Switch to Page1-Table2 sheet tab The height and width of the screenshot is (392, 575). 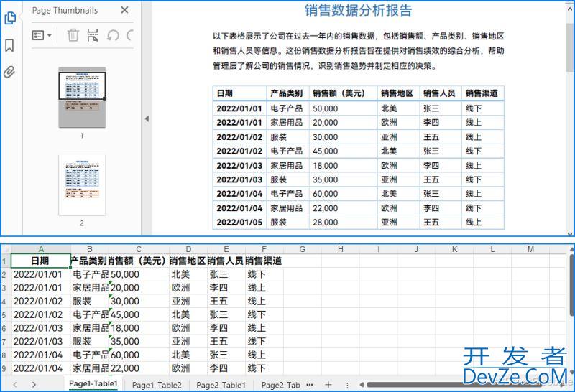[157, 385]
